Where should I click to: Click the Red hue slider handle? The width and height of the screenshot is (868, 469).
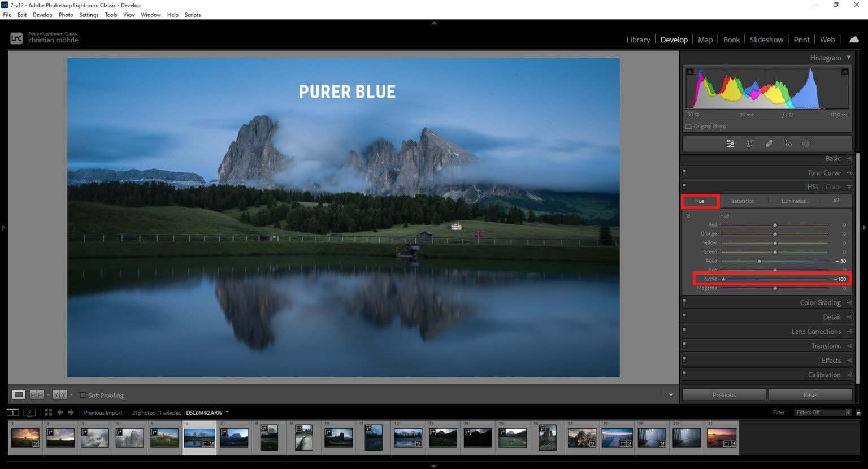775,225
